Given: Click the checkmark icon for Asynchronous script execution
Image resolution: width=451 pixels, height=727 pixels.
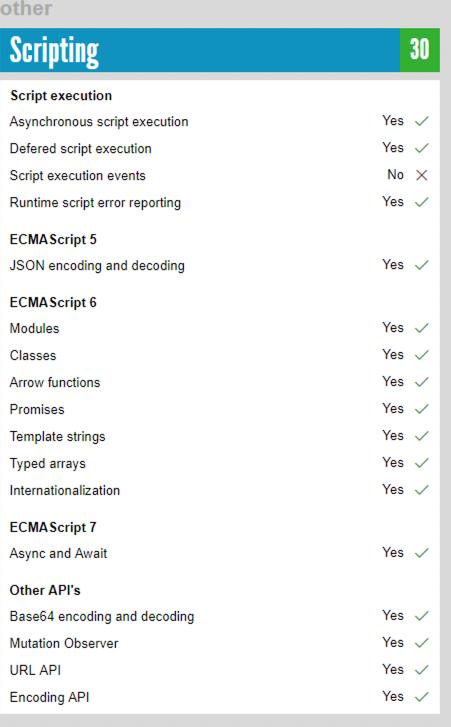Looking at the screenshot, I should coord(421,121).
